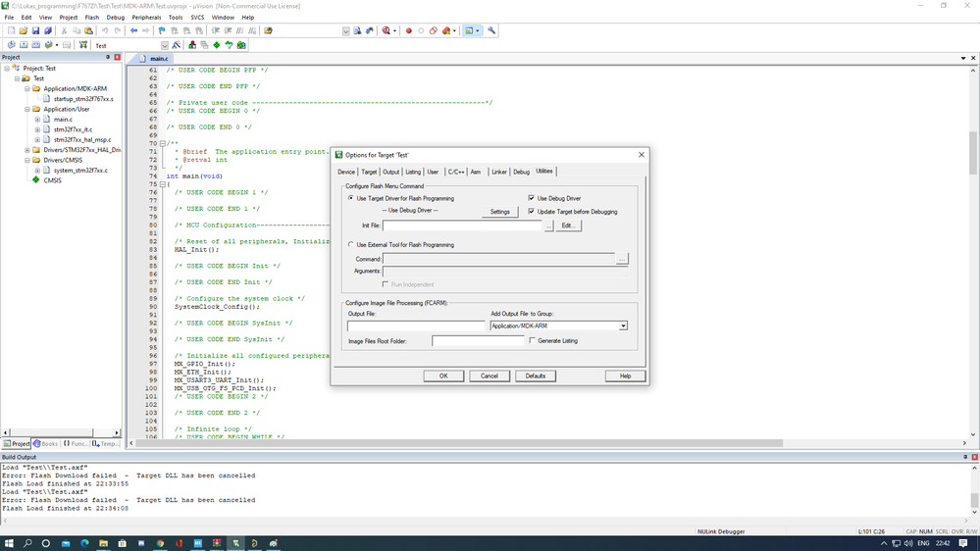
Task: Click the Paste icon in toolbar
Action: [88, 30]
